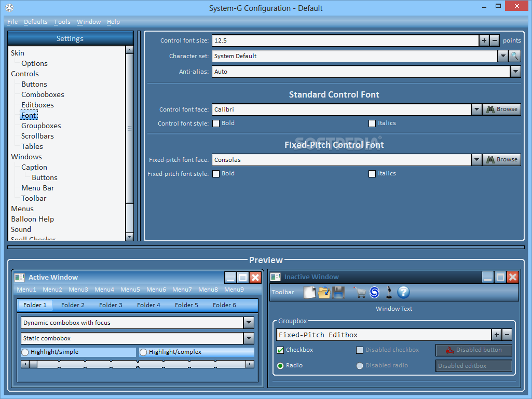The image size is (532, 399).
Task: Click the new document icon in preview toolbar
Action: tap(309, 292)
